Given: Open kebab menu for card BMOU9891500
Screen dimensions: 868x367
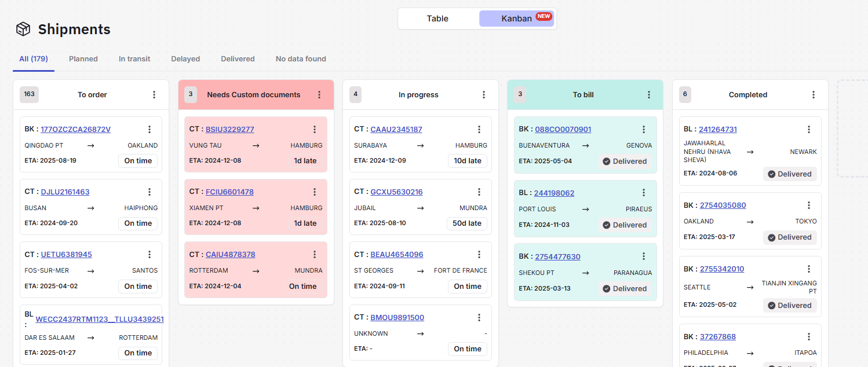Looking at the screenshot, I should (x=479, y=318).
